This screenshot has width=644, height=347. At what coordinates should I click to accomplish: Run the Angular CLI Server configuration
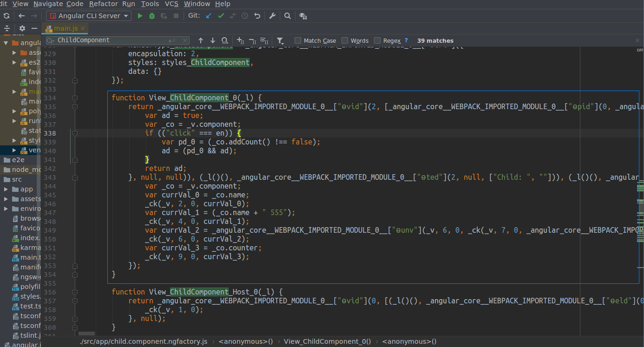coord(140,16)
